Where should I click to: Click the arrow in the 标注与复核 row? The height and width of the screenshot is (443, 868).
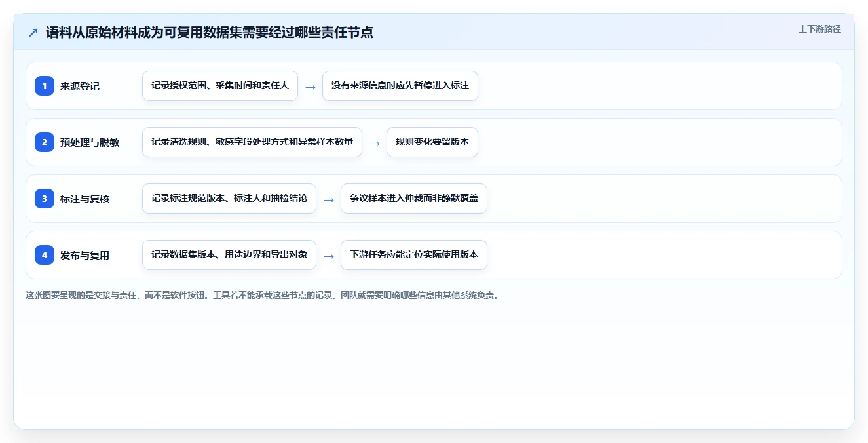pos(329,199)
